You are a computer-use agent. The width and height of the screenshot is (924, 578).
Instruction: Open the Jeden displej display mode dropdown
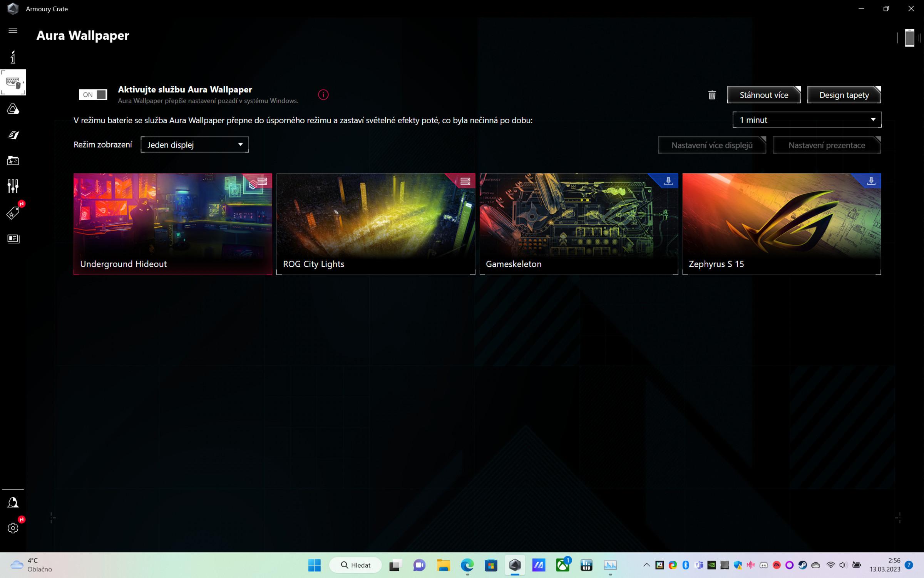coord(194,144)
